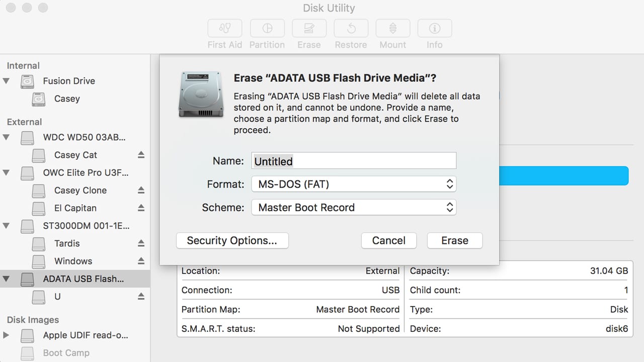Eject the Tardis volume
644x362 pixels.
pos(141,243)
